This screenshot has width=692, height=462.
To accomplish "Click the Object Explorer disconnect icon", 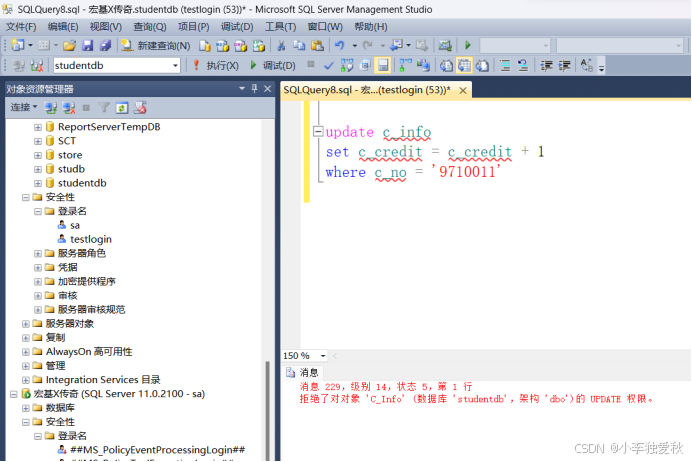I will click(x=69, y=107).
